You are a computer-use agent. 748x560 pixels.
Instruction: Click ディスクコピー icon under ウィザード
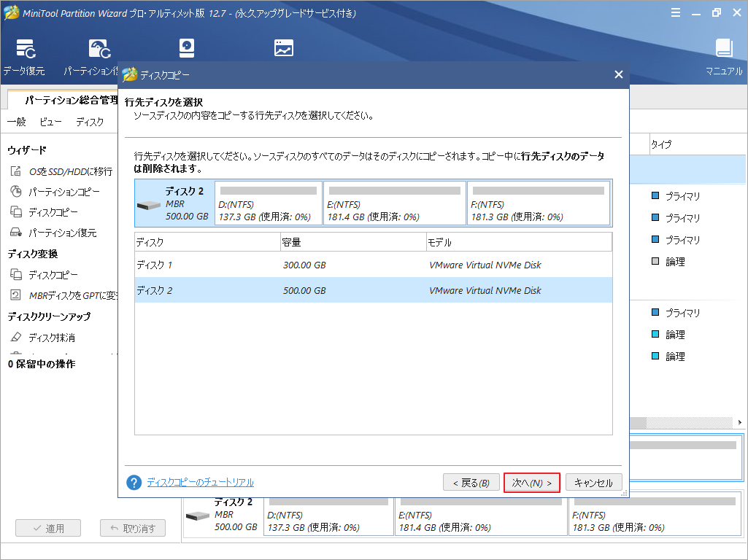16,211
